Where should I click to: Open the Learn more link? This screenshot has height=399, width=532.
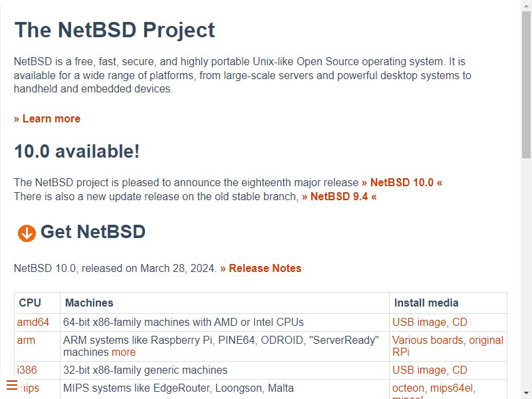(47, 119)
